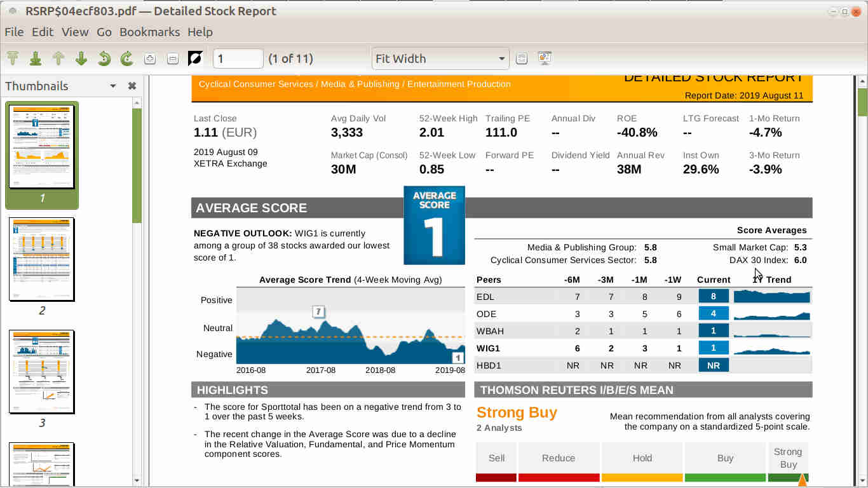Rotate the page clockwise

click(x=127, y=58)
